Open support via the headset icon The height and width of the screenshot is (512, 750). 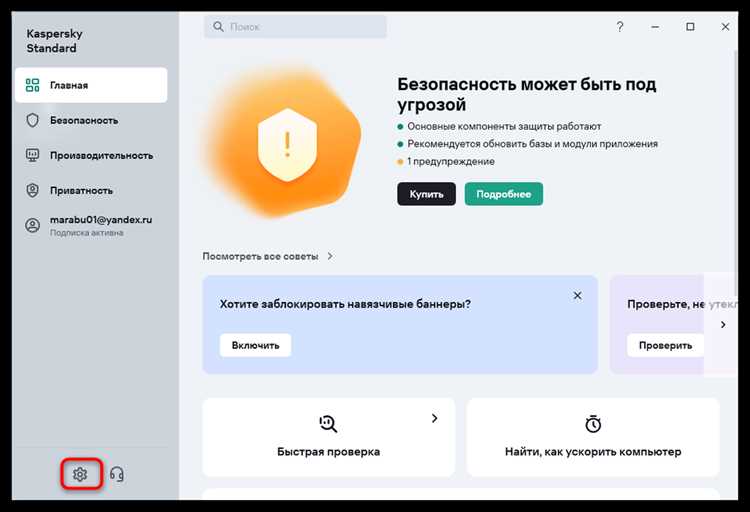click(x=117, y=474)
